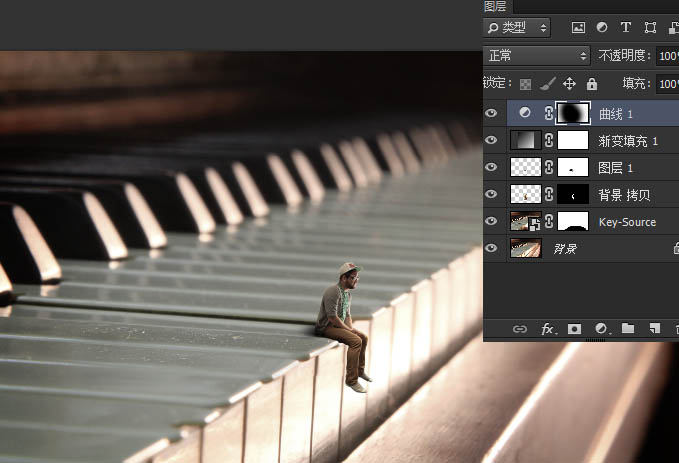The image size is (679, 463).
Task: Filter layers by type (T) icon
Action: (x=625, y=27)
